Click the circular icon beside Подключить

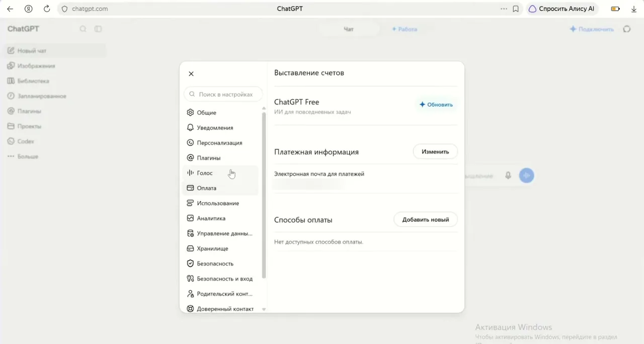point(627,29)
